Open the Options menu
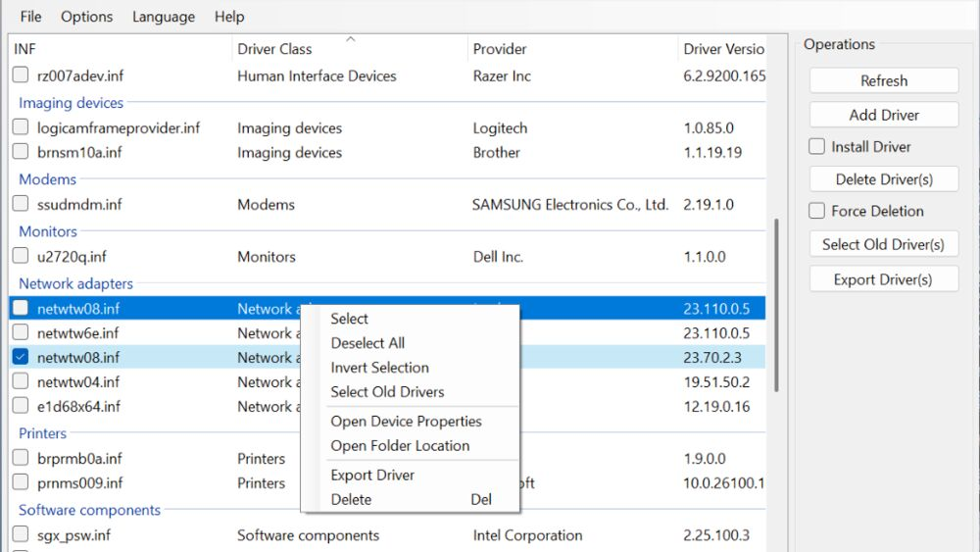The height and width of the screenshot is (552, 980). tap(86, 17)
